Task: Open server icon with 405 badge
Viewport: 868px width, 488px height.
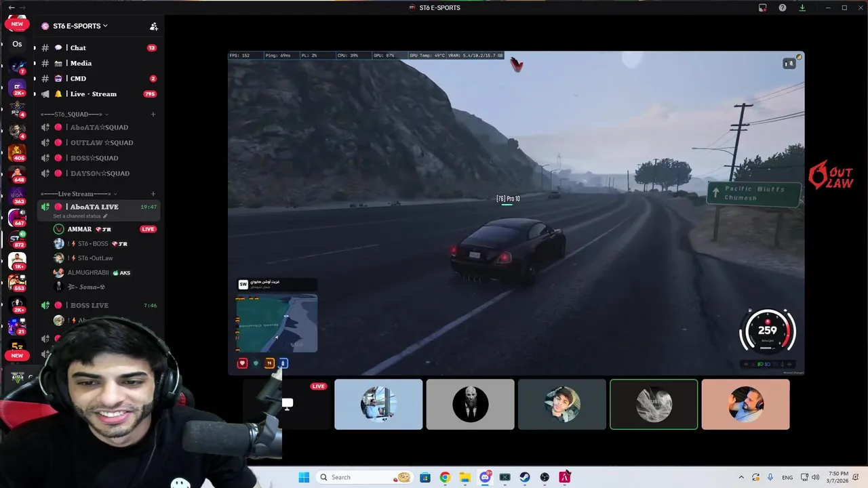Action: (x=17, y=152)
